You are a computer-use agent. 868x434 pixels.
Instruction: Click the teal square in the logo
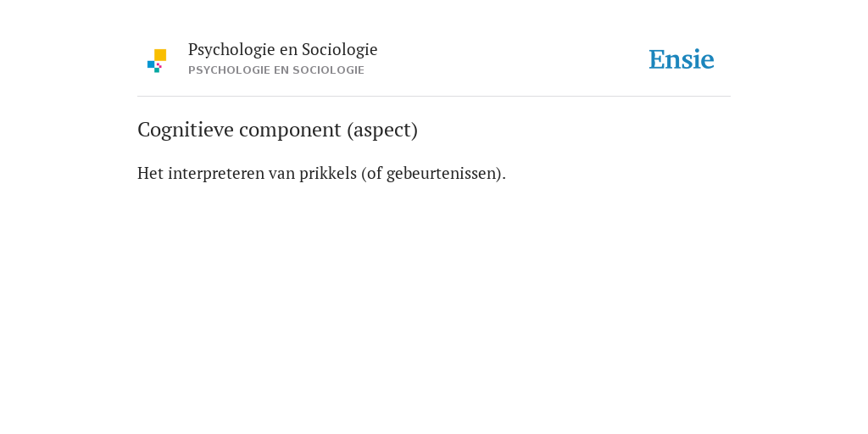[157, 70]
